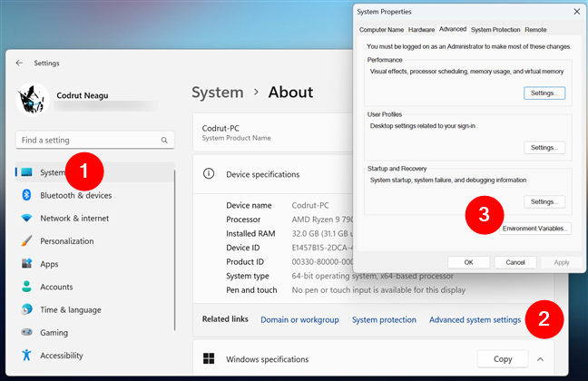Click the Accessibility figure icon
This screenshot has height=381, width=588.
click(26, 355)
